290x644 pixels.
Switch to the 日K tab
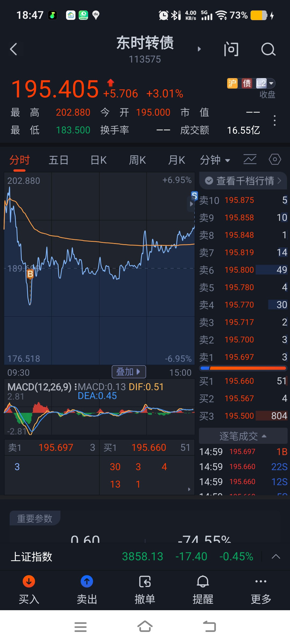click(x=99, y=160)
